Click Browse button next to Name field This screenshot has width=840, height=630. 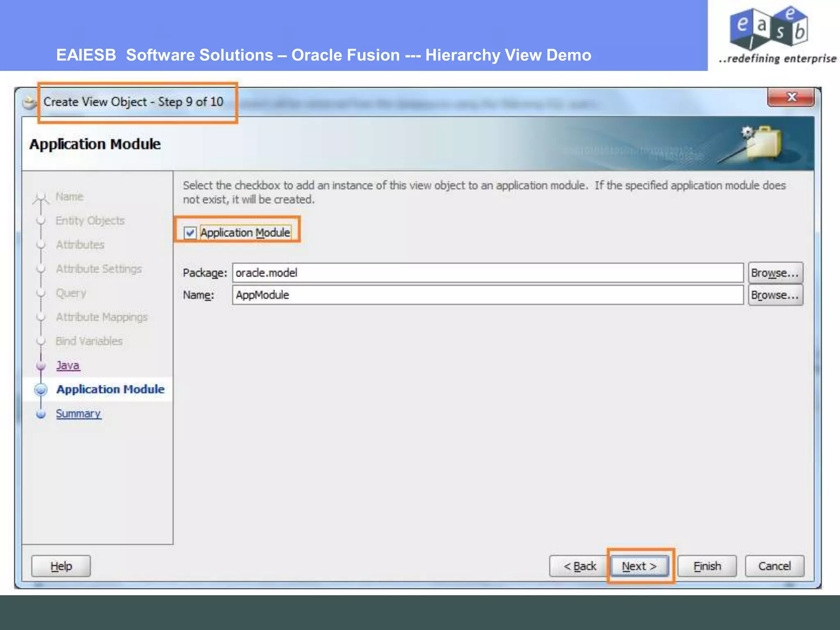[x=775, y=295]
